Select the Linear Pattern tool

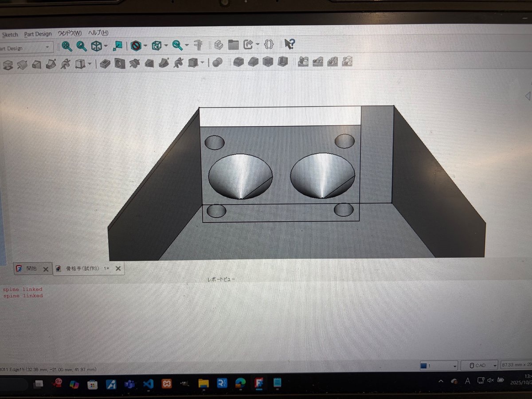point(318,62)
